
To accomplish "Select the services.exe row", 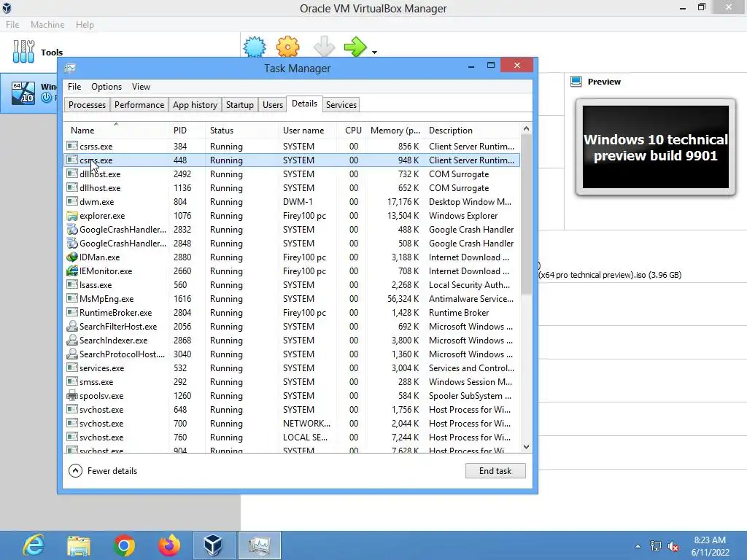I will coord(292,368).
